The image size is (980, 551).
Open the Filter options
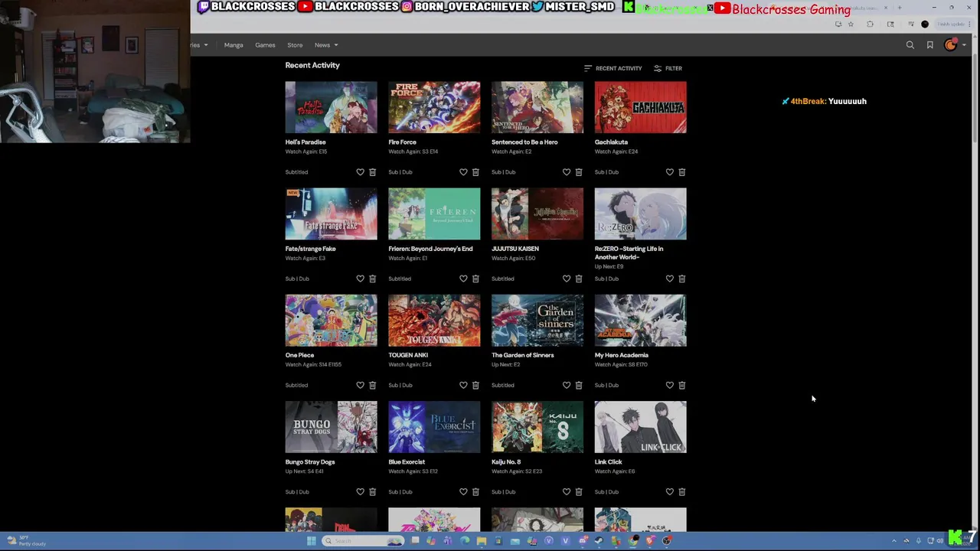[668, 68]
